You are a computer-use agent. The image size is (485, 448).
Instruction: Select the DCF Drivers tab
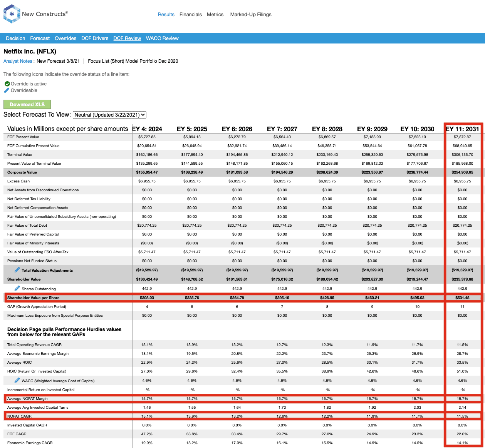pyautogui.click(x=95, y=38)
